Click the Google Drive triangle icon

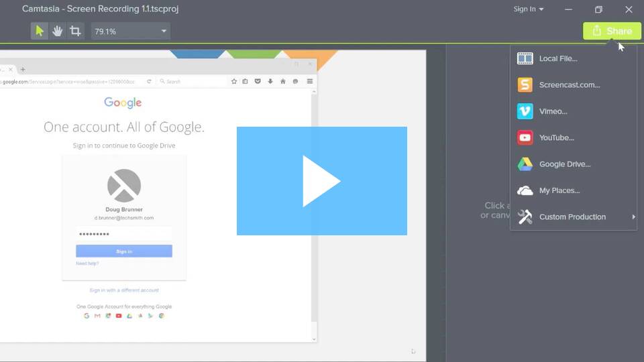click(x=525, y=164)
